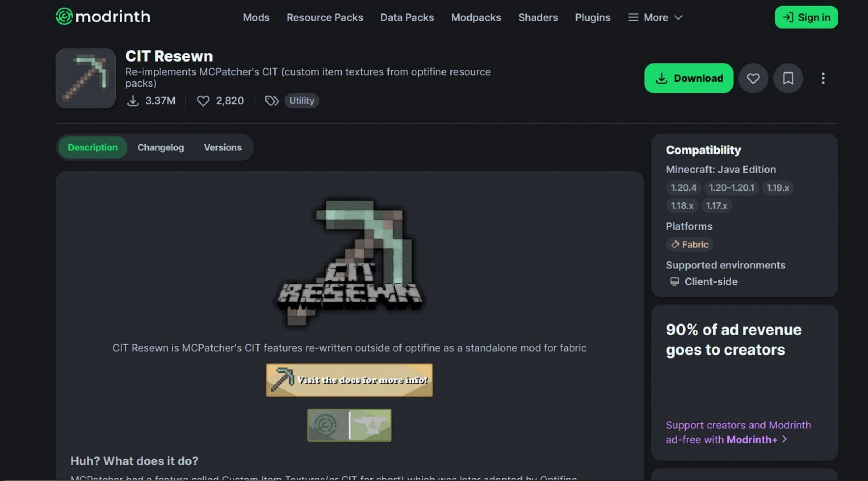Bookmark CIT Resewn with the save icon

pyautogui.click(x=788, y=78)
